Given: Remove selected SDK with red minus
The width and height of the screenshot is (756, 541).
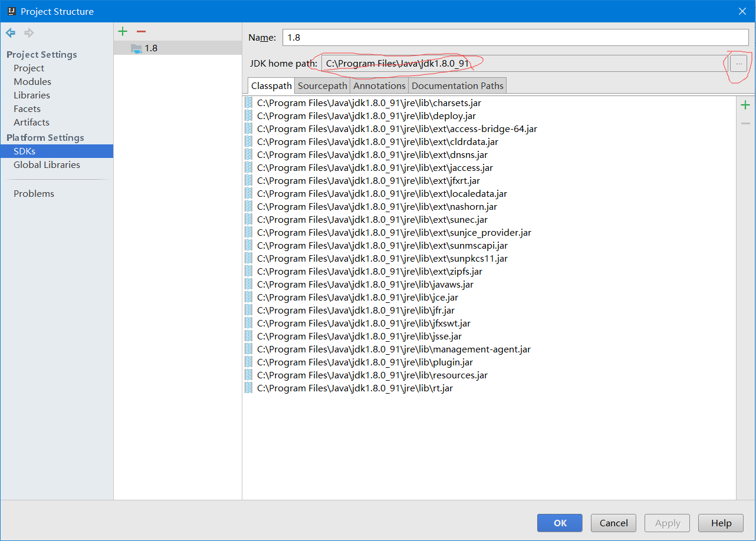Looking at the screenshot, I should click(141, 31).
